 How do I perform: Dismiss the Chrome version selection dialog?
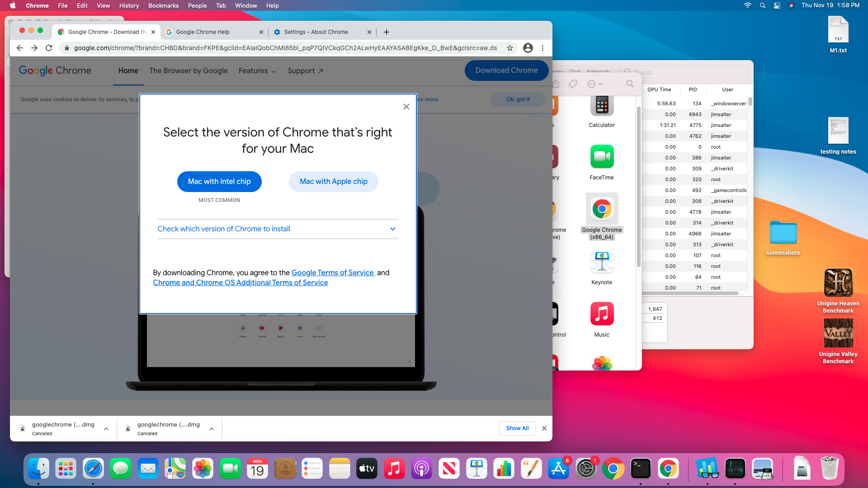pyautogui.click(x=406, y=107)
